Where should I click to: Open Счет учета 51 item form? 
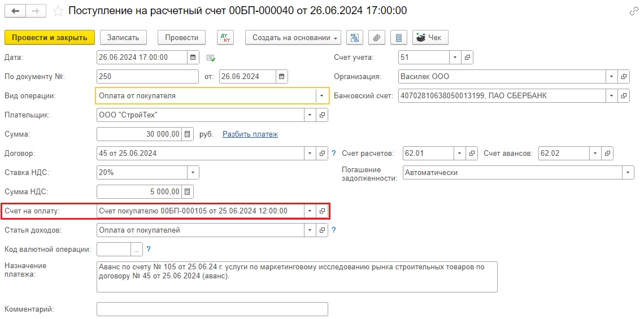tap(467, 58)
